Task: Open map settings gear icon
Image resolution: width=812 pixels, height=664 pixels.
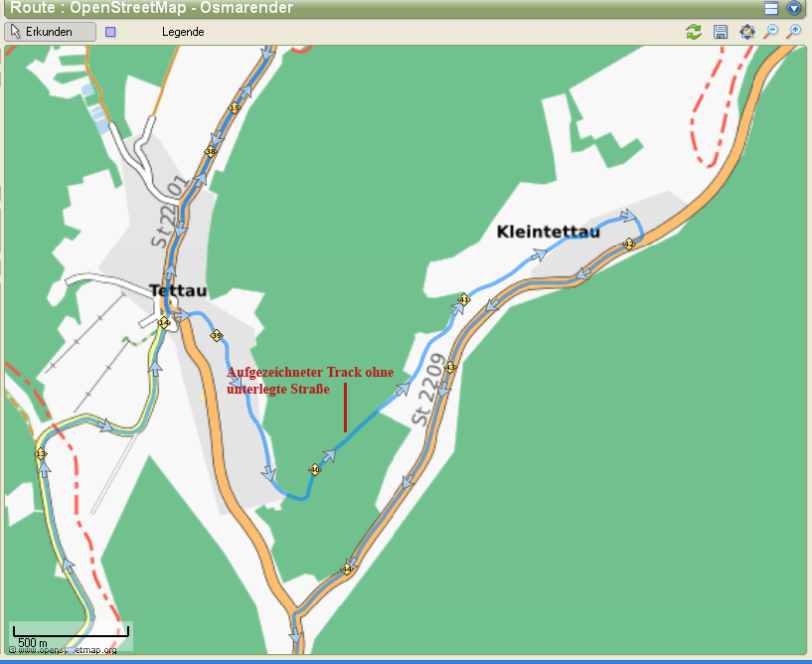Action: (746, 32)
